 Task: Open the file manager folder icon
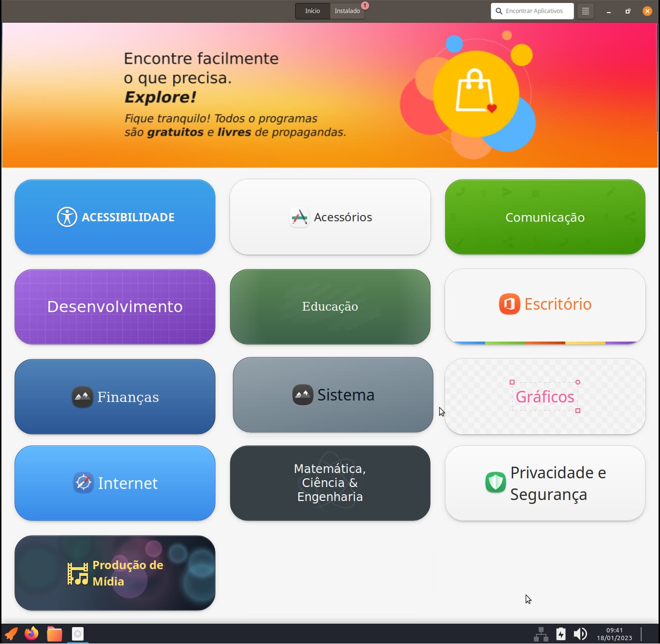pos(55,633)
